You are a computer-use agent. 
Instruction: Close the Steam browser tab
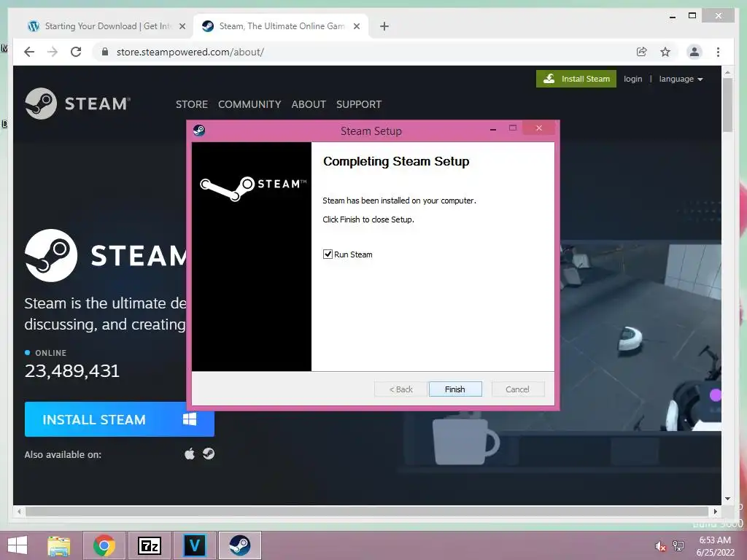[356, 26]
